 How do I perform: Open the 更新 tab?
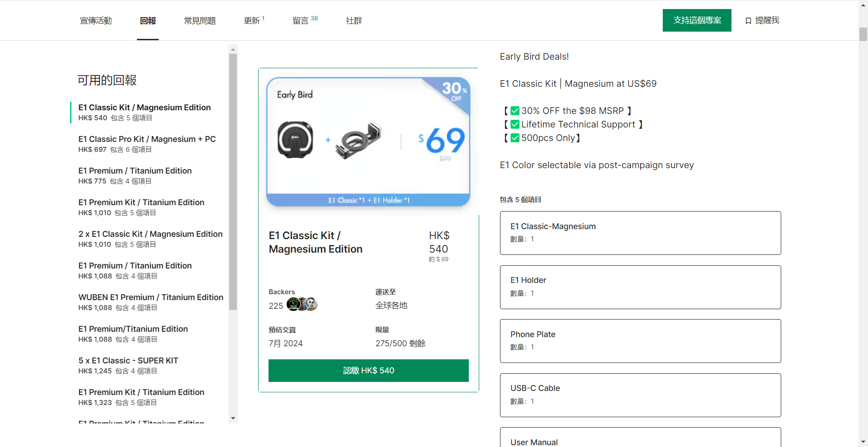254,21
